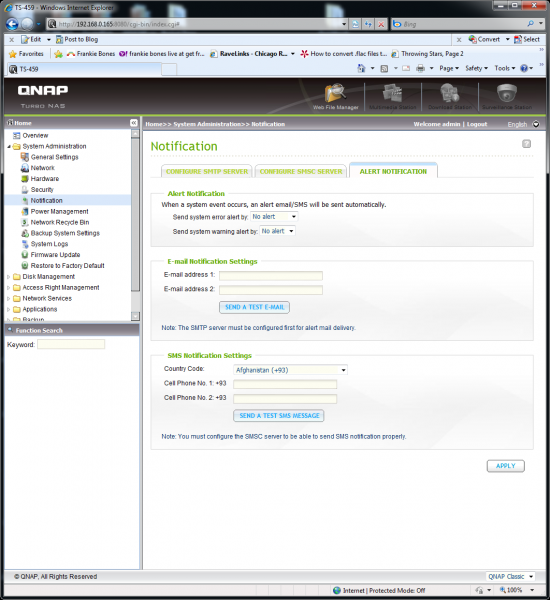Open Download Station icon

click(450, 96)
